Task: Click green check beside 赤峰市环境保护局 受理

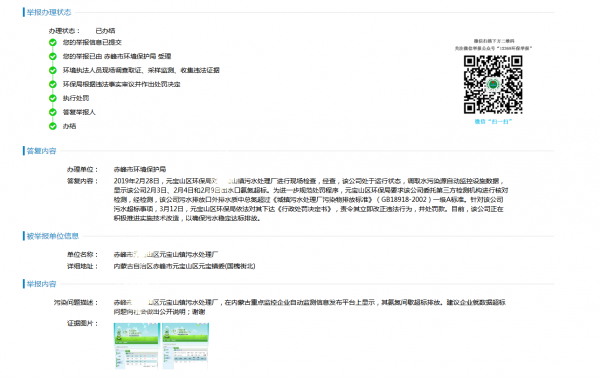Action: 53,56
